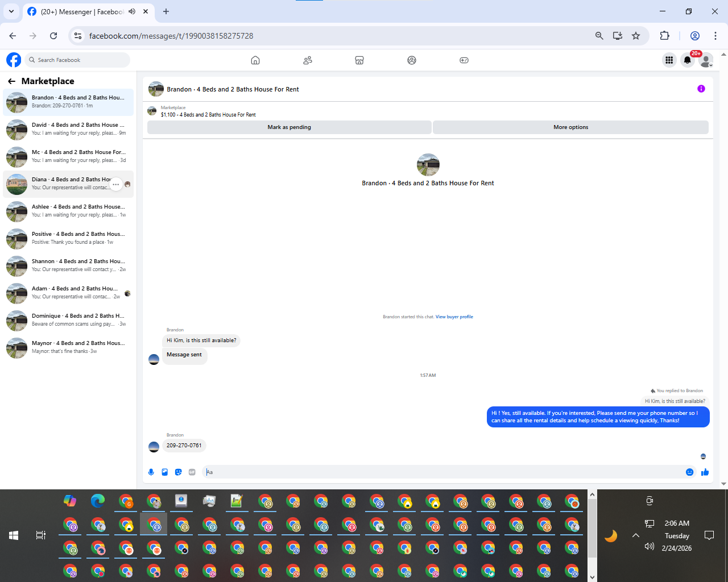Open a new browser tab
This screenshot has height=582, width=728.
pyautogui.click(x=166, y=11)
